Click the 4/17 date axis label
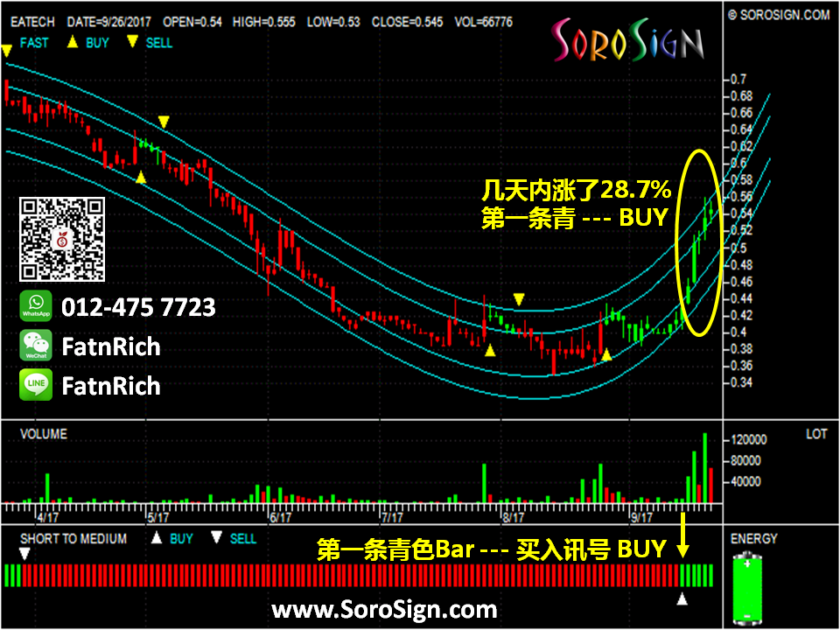This screenshot has height=630, width=840. [47, 517]
